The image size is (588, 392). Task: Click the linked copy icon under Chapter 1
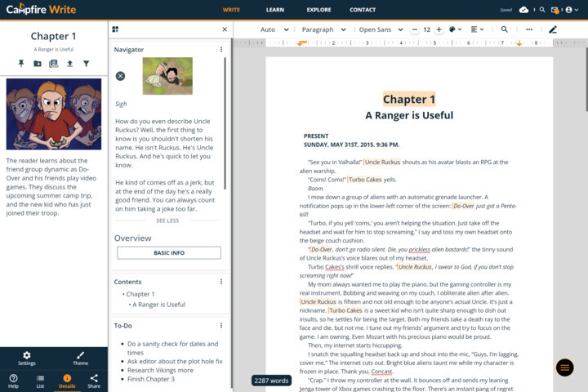[x=54, y=64]
